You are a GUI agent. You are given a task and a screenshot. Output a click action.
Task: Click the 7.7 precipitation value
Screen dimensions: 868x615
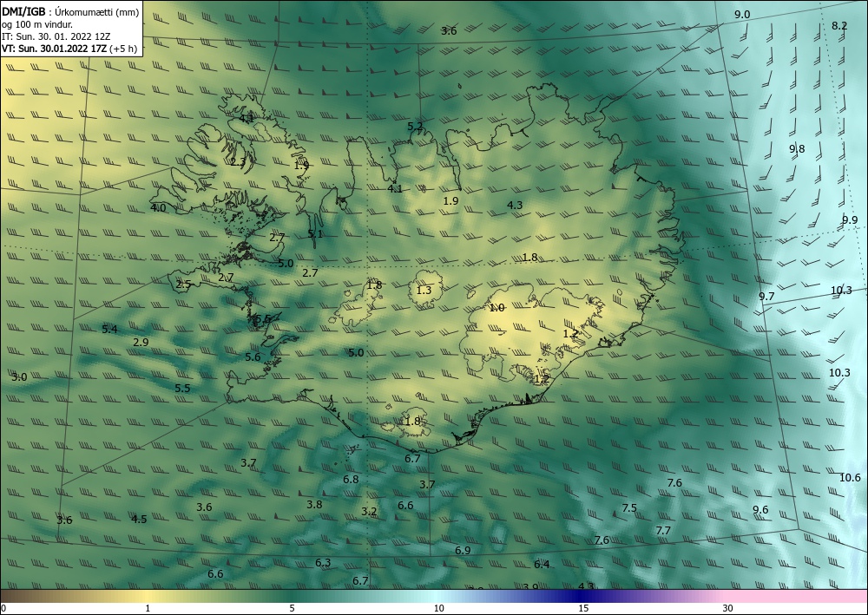point(663,531)
